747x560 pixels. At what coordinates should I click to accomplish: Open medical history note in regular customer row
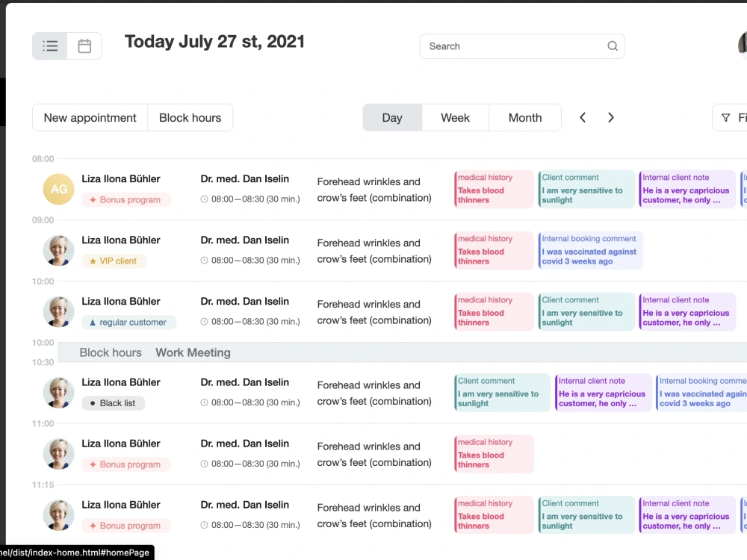[x=494, y=312]
